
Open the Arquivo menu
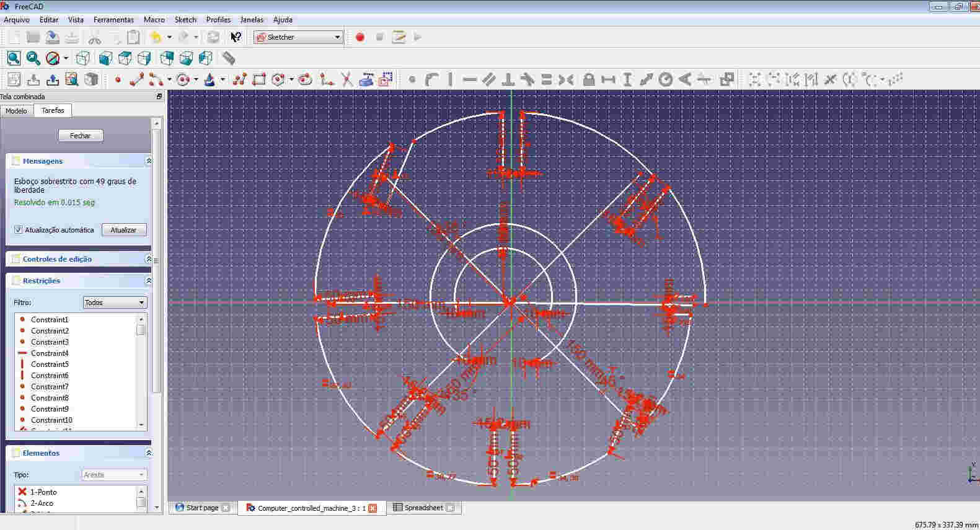pos(17,20)
